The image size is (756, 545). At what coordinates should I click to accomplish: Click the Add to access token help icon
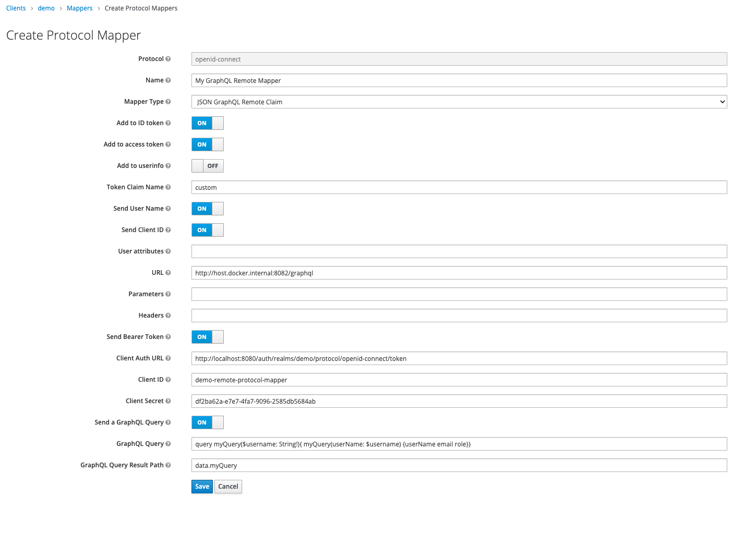tap(168, 144)
